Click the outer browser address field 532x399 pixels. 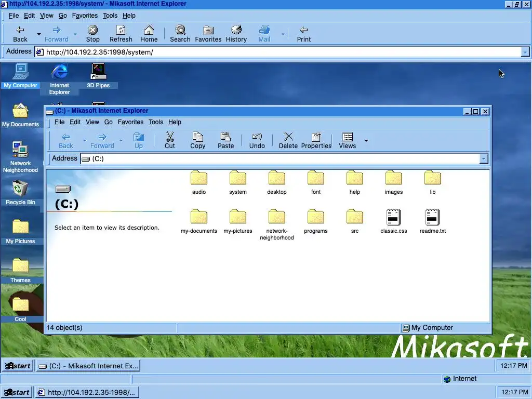(277, 52)
